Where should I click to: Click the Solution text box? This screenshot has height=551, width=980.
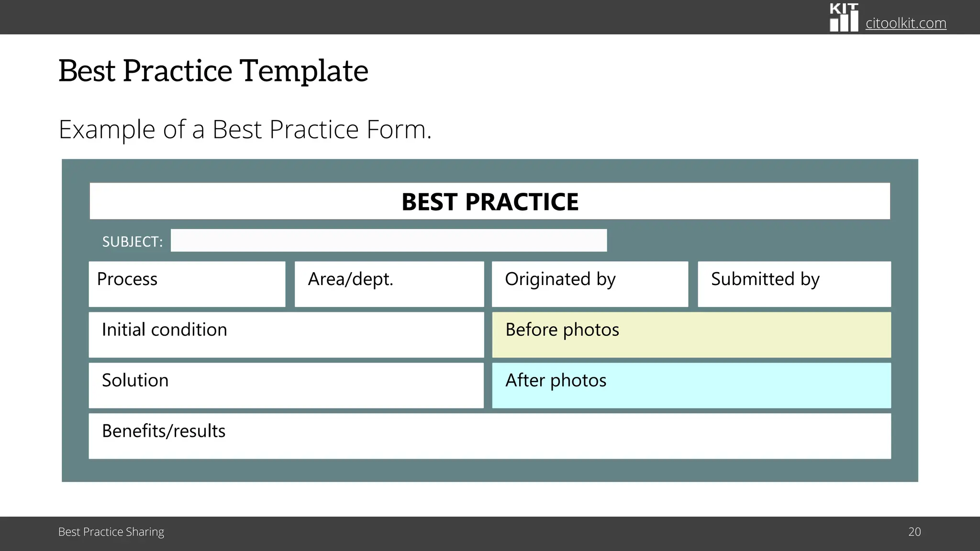point(286,386)
